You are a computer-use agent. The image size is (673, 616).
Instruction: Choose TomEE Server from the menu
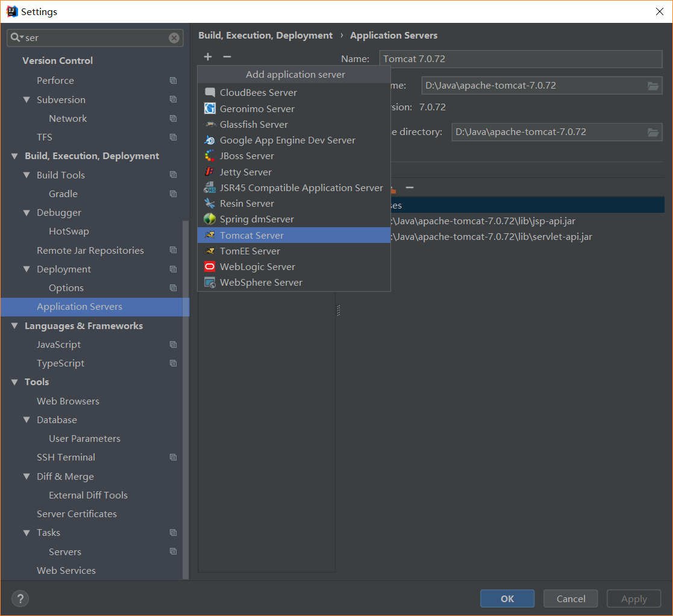[x=294, y=251]
